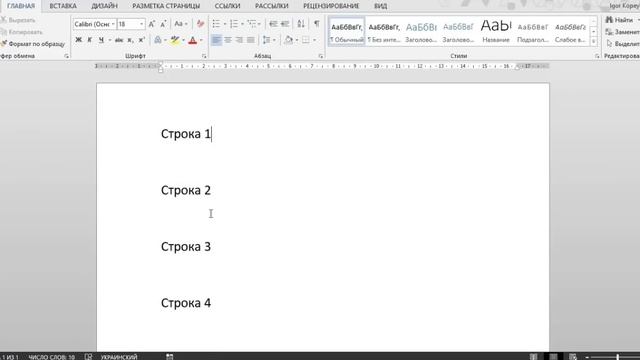The height and width of the screenshot is (360, 640).
Task: Switch to РАЗМЕТКА СТРАНИЦЫ tab
Action: 166,6
